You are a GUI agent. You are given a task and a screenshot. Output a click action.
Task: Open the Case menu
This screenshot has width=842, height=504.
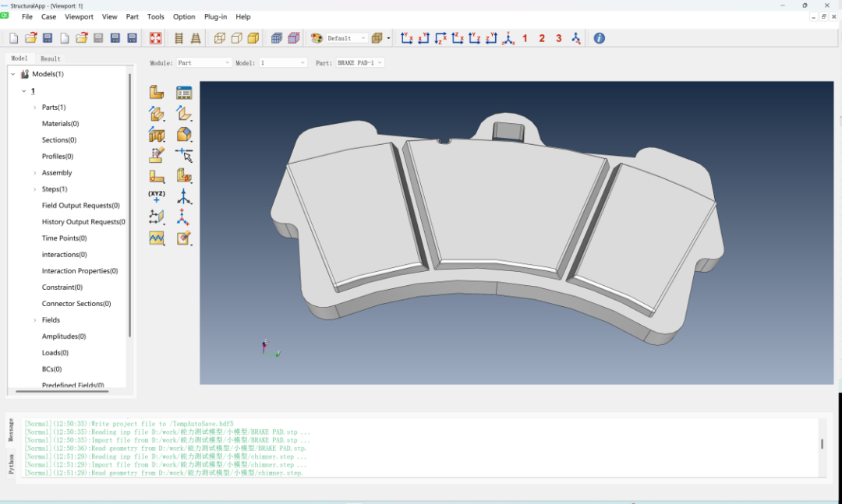49,16
